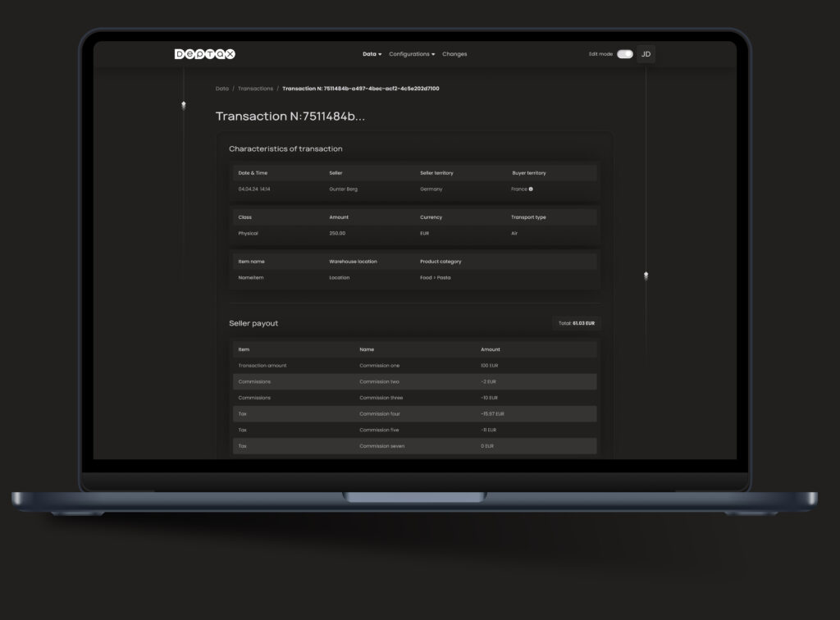Click the Seller column header
Image resolution: width=840 pixels, height=620 pixels.
[336, 173]
